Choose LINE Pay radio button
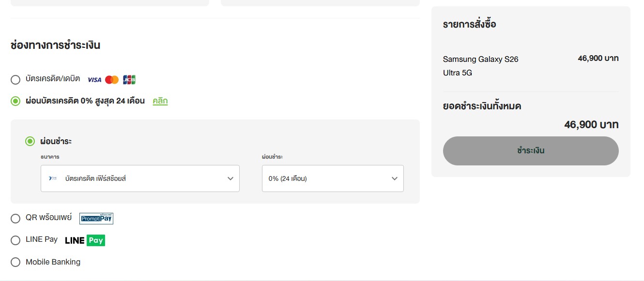 pos(15,240)
